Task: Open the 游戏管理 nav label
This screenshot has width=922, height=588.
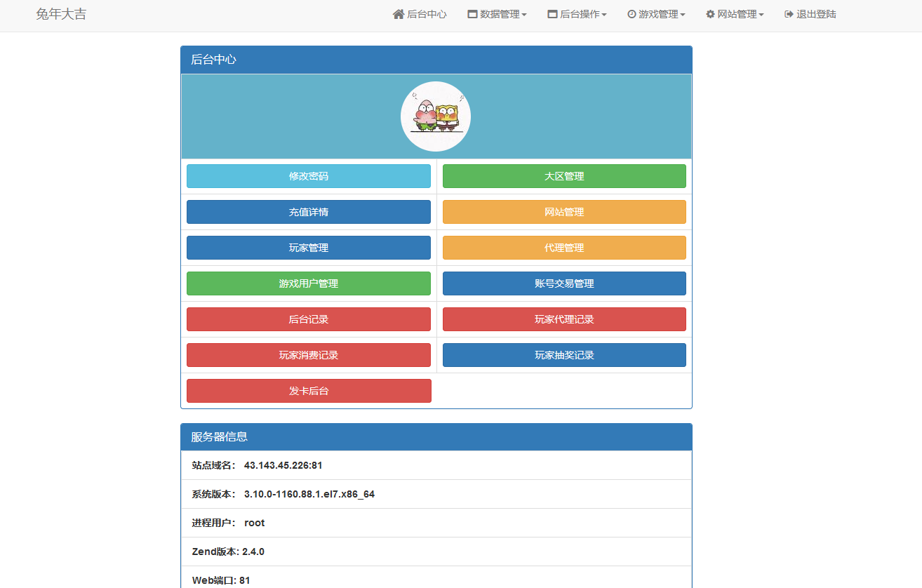Action: 658,14
